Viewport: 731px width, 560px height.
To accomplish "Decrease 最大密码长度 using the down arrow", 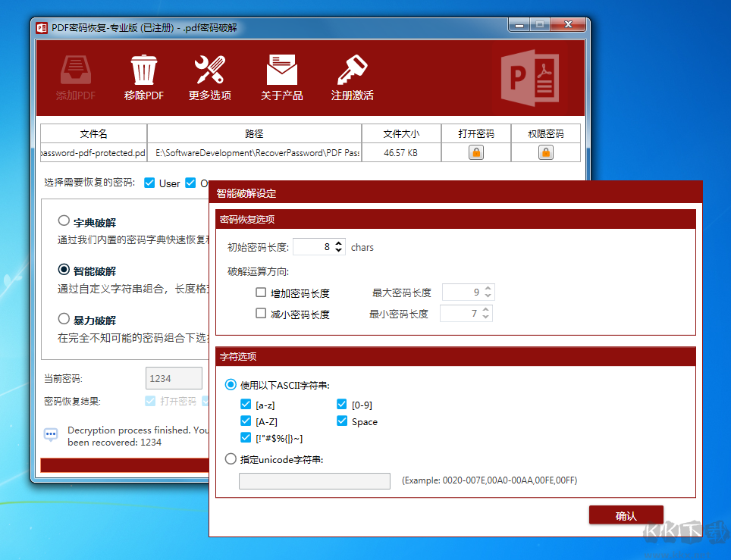I will coord(488,296).
